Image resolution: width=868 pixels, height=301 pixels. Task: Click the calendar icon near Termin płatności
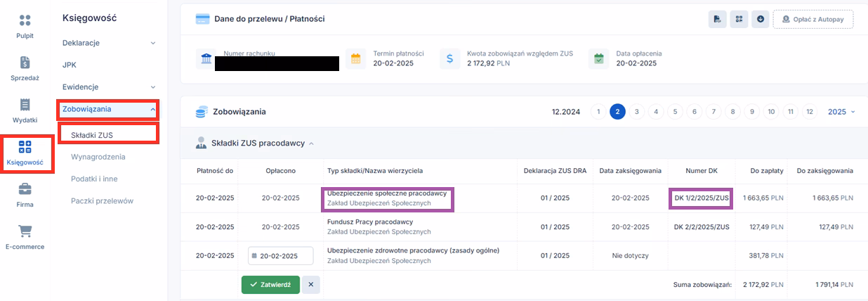pos(355,59)
